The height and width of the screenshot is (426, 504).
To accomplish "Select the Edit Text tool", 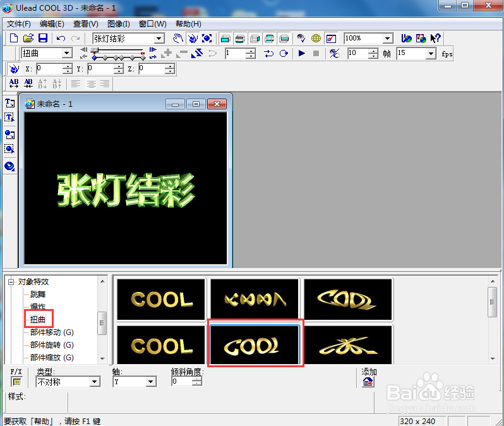I will (x=9, y=118).
